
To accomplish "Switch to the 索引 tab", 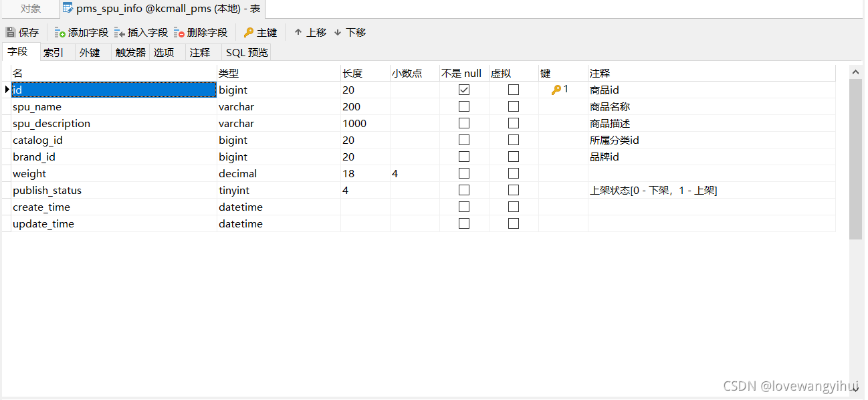I will [53, 52].
